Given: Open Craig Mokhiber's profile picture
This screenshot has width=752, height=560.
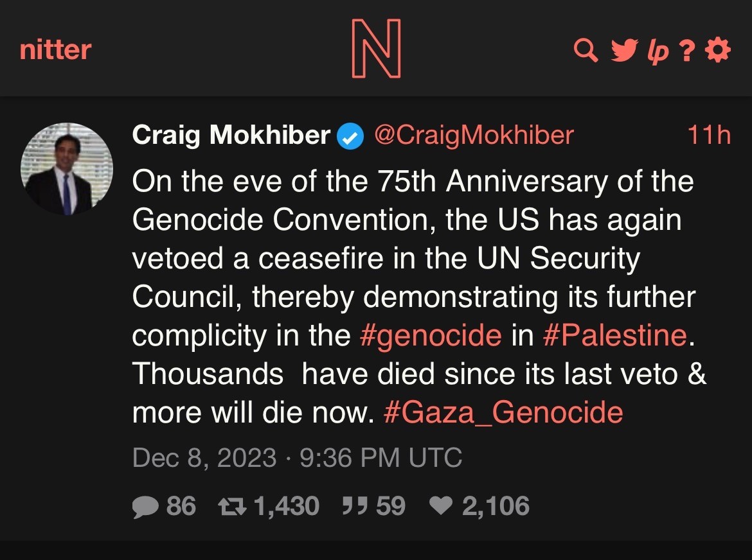Looking at the screenshot, I should [x=67, y=169].
